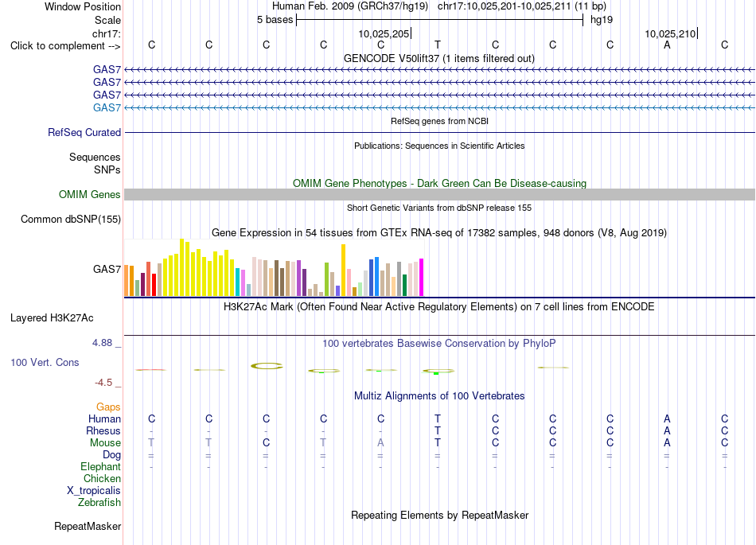Click the orange Gaps label
The width and height of the screenshot is (756, 545).
click(108, 407)
